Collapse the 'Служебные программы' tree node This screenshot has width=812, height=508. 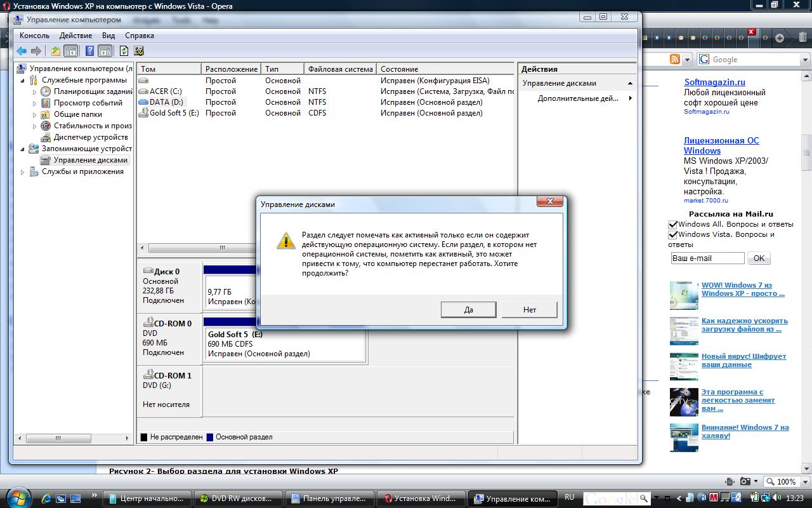click(23, 81)
